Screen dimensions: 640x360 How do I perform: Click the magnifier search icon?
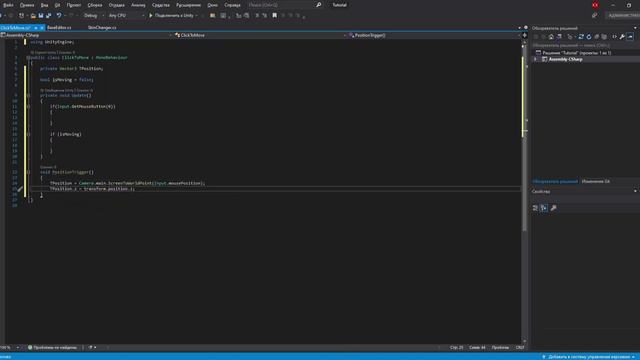[x=318, y=5]
